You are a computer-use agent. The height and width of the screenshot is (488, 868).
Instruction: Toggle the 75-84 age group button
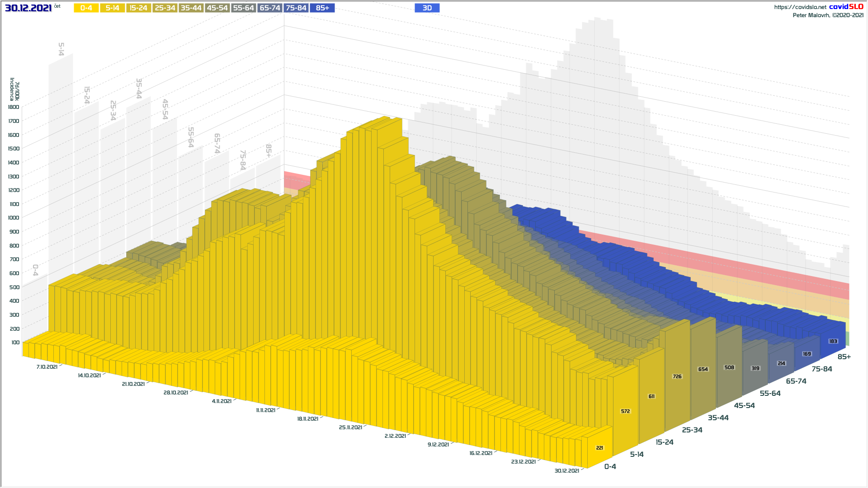coord(296,8)
